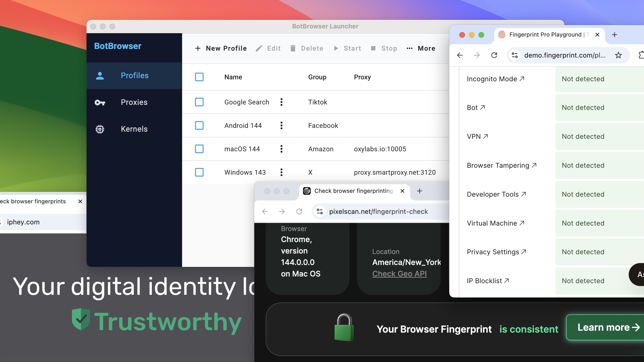Image resolution: width=644 pixels, height=362 pixels.
Task: Open the kebab menu for macOS 144
Action: pos(281,149)
